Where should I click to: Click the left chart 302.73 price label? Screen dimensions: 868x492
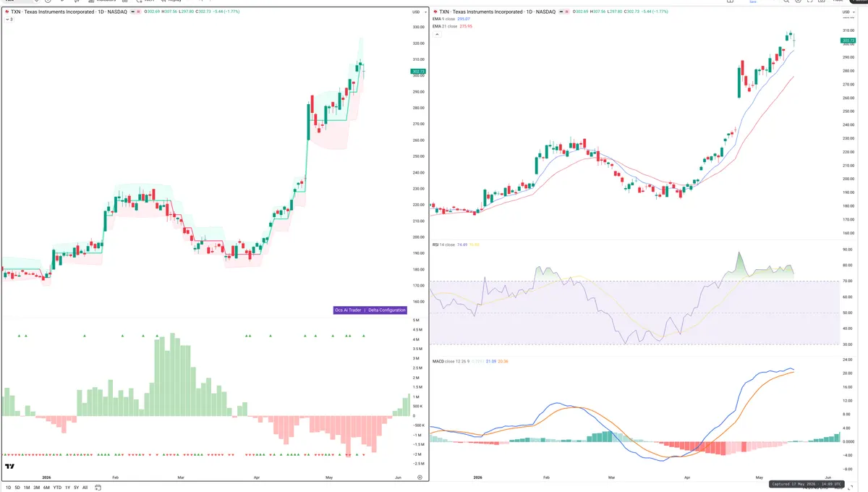point(417,72)
